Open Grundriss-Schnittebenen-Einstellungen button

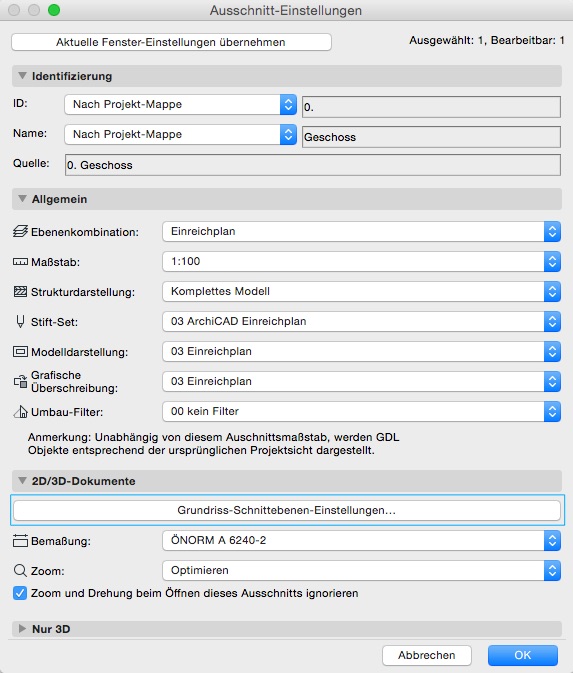(287, 510)
